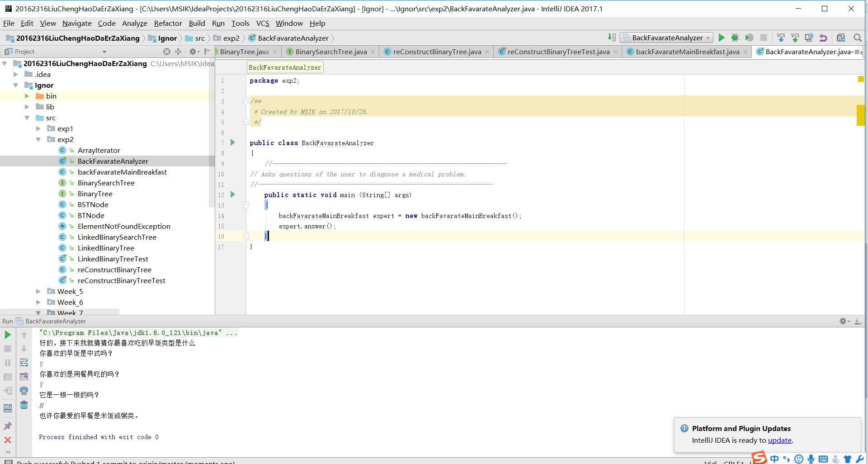Open the Project view selector dropdown
The width and height of the screenshot is (868, 464).
click(104, 52)
